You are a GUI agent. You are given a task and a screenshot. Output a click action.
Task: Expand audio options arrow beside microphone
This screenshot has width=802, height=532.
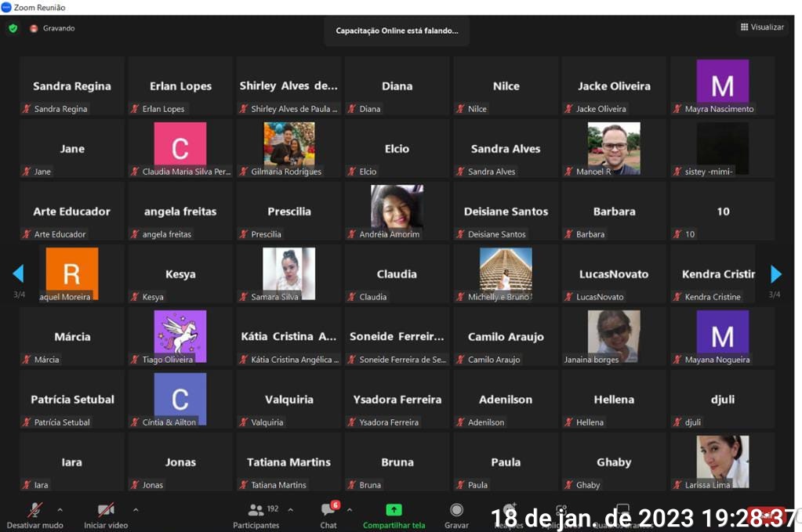click(x=60, y=509)
